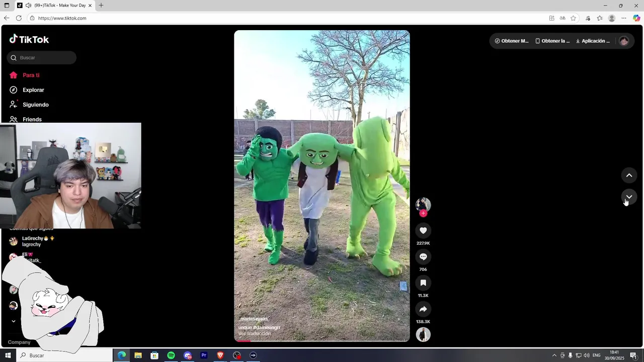Open the split screen icon in the address bar
Viewport: 644px width, 362px height.
point(552,18)
